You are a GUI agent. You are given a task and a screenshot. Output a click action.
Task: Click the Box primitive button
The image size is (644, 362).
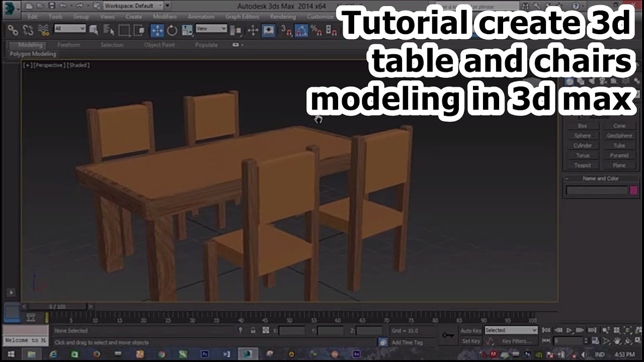pyautogui.click(x=582, y=126)
